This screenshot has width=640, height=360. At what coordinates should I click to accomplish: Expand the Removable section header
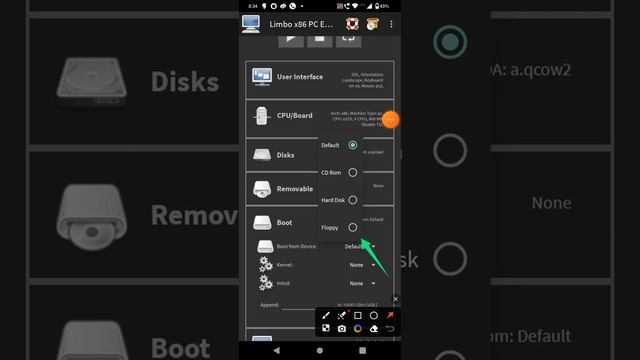tap(320, 189)
